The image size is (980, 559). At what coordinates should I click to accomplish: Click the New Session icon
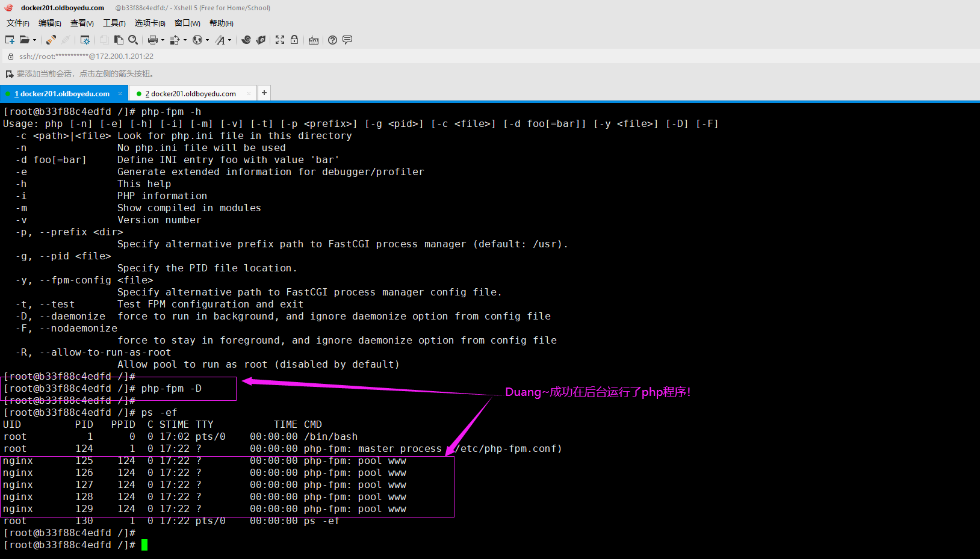pos(10,40)
